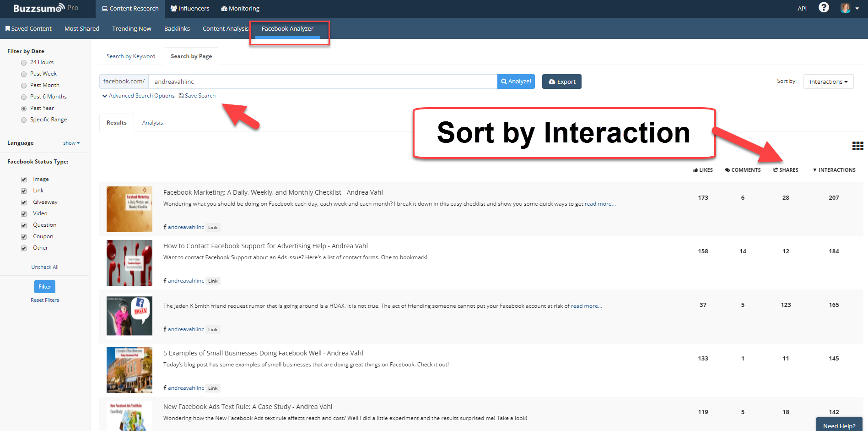Open 'Facebook Marketing: A Daily, Weekly, and Monthly Checklist' title

pyautogui.click(x=273, y=192)
